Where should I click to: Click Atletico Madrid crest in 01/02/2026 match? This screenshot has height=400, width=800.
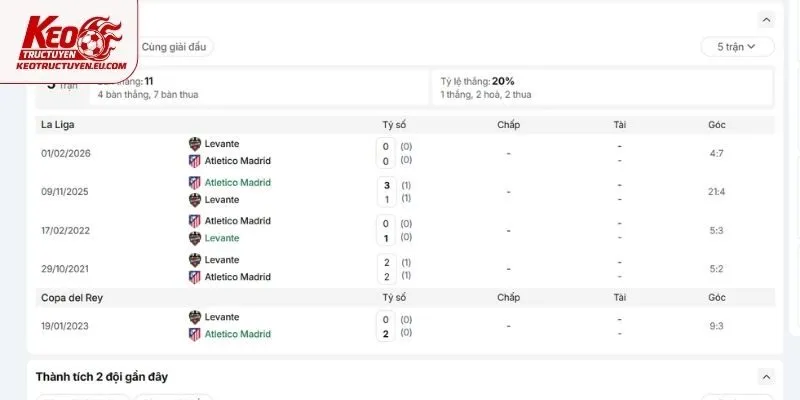[x=194, y=161]
